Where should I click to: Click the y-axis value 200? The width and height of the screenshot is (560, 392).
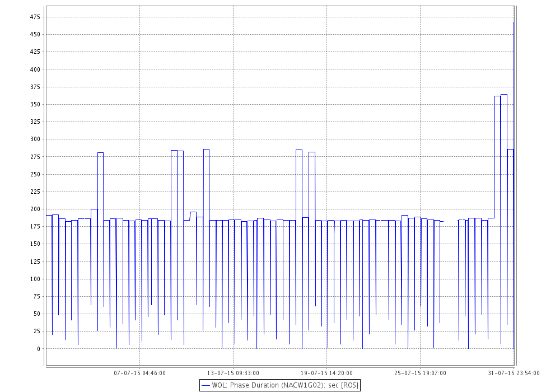click(35, 209)
